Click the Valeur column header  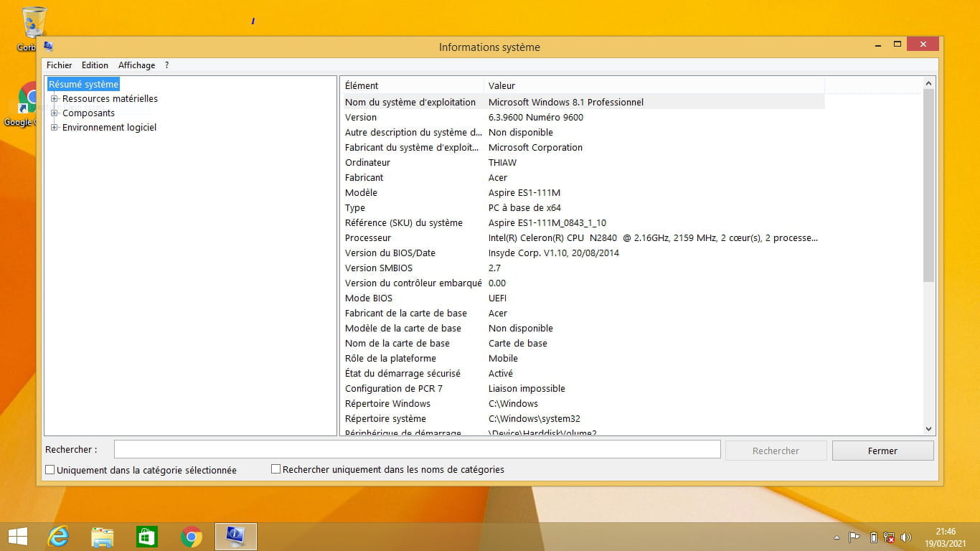[654, 85]
